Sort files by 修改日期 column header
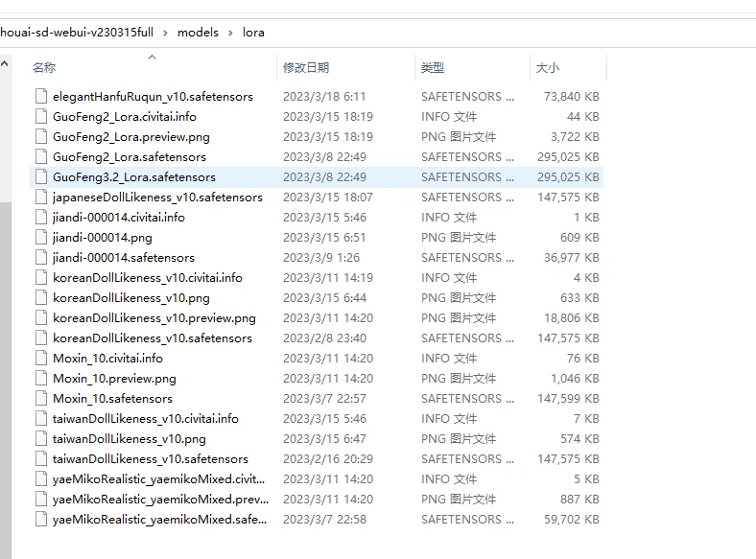Image resolution: width=756 pixels, height=559 pixels. (306, 67)
